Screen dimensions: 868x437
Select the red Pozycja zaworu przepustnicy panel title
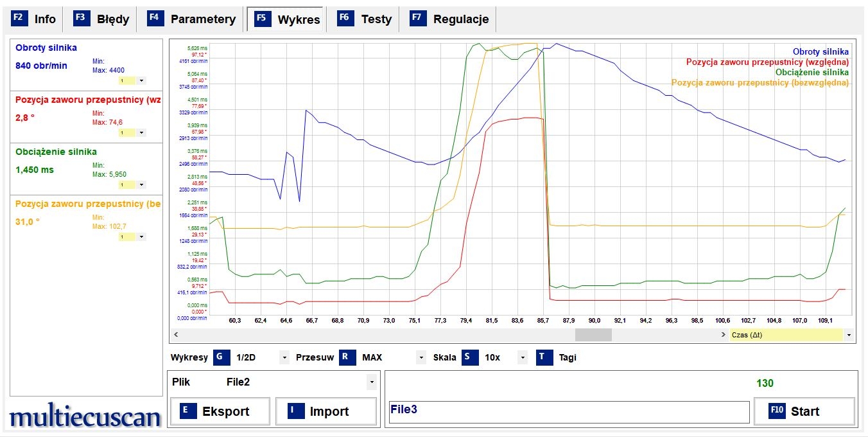coord(88,100)
